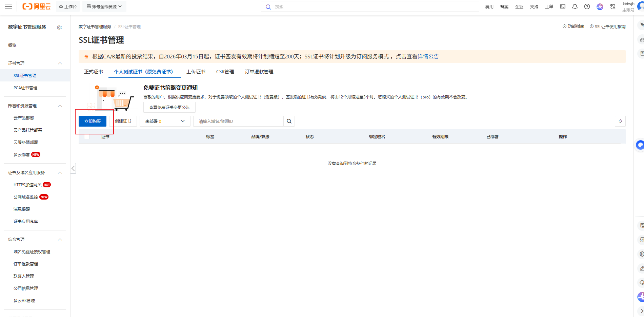Switch to the CSR管理 tab
The image size is (644, 317).
click(x=225, y=72)
